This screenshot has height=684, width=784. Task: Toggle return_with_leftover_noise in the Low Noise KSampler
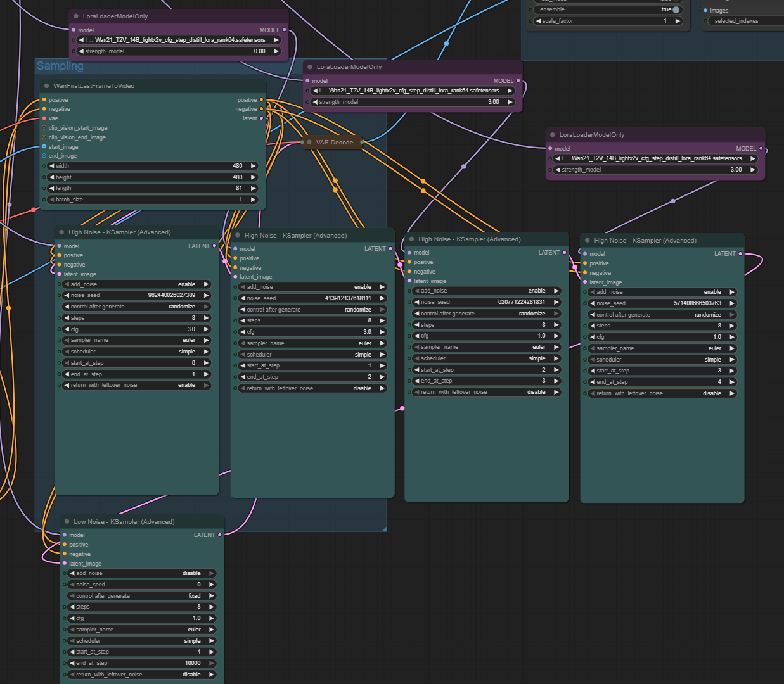click(x=141, y=674)
